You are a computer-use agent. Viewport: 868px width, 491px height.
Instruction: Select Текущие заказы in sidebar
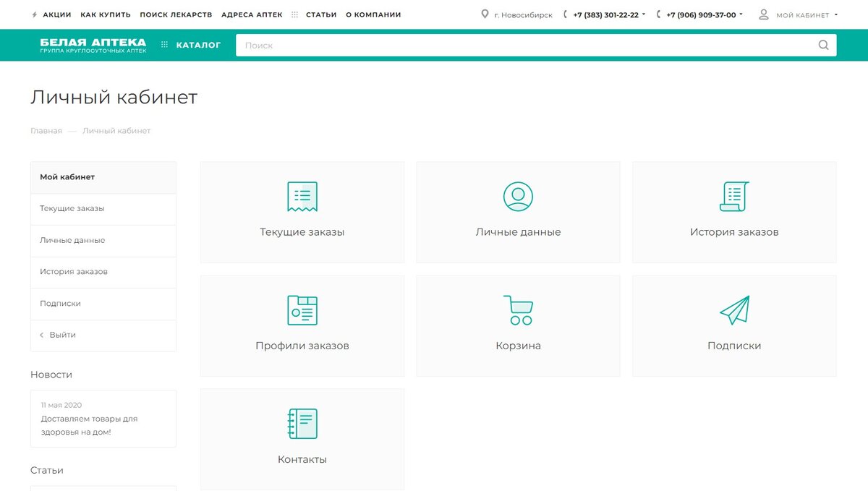(x=103, y=208)
